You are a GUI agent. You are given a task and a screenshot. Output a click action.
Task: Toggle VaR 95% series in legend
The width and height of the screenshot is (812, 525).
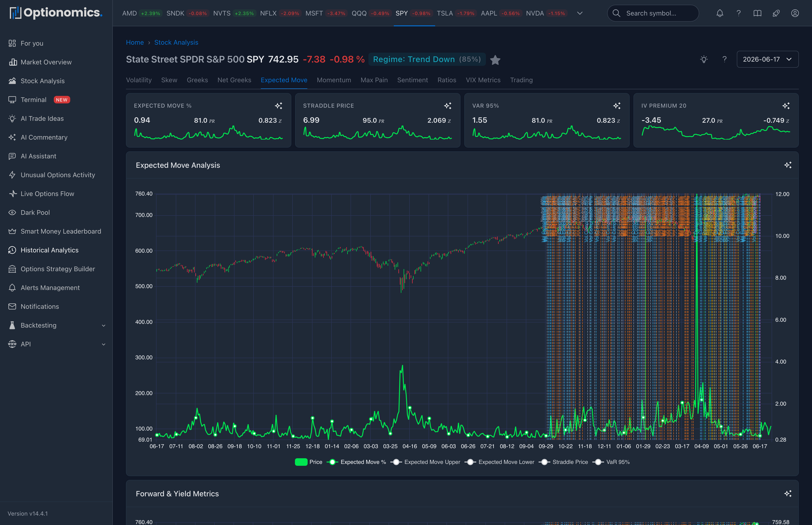(x=611, y=462)
